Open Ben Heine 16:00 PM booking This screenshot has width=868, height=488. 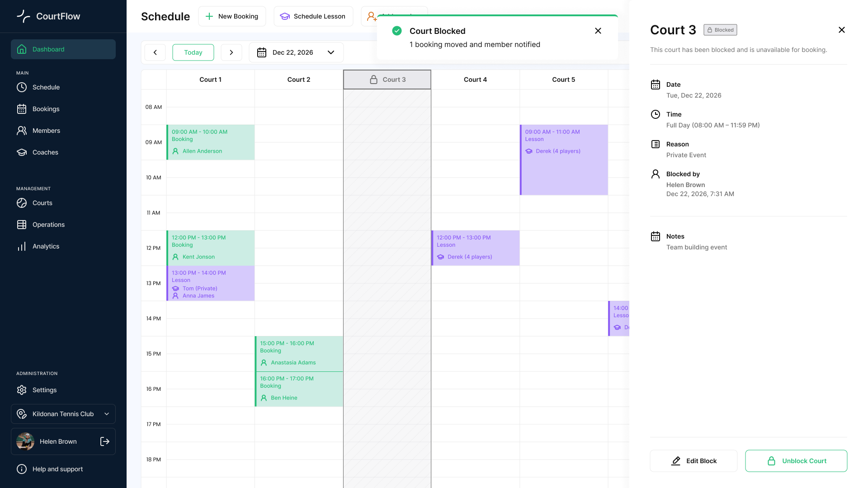point(299,389)
